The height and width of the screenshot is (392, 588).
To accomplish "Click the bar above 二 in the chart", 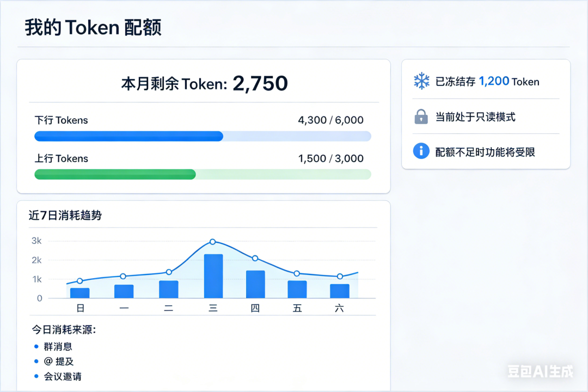I will point(169,289).
